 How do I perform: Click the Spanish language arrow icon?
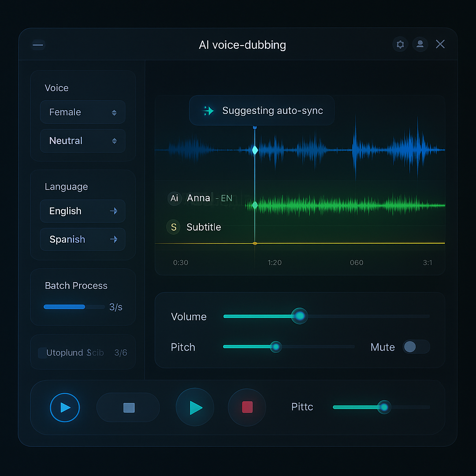coord(114,239)
